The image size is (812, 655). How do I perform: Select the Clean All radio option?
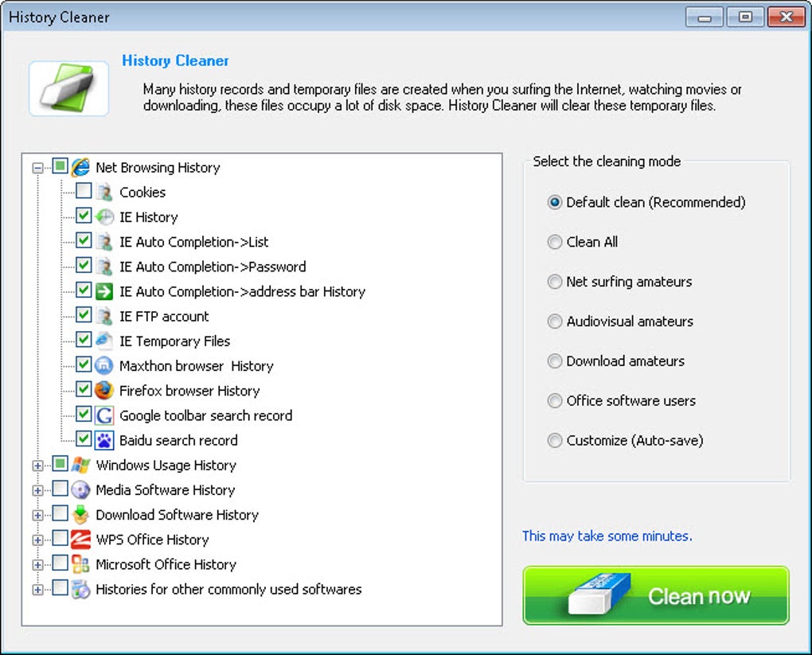pos(555,242)
